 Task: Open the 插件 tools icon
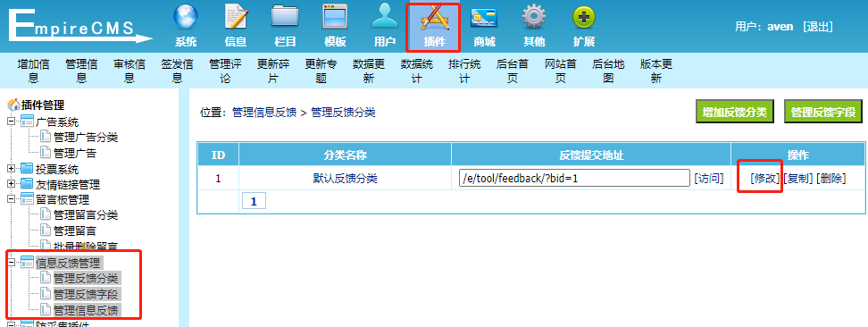pos(435,18)
